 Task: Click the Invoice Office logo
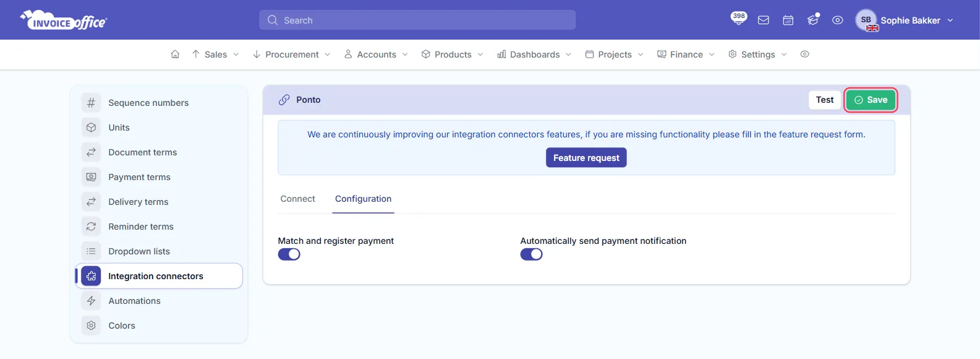pyautogui.click(x=64, y=20)
